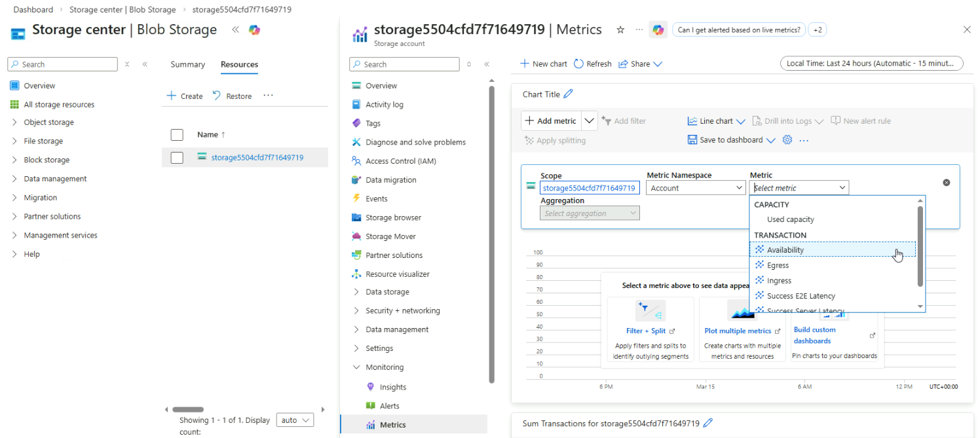Remove the metric with the X icon
The image size is (980, 438).
pos(946,183)
